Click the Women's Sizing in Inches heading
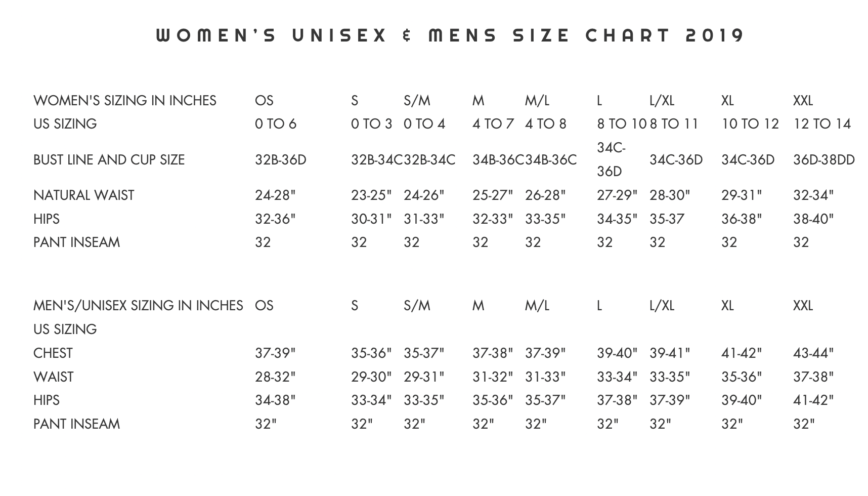Viewport: 868px width, 496px height. [x=125, y=100]
